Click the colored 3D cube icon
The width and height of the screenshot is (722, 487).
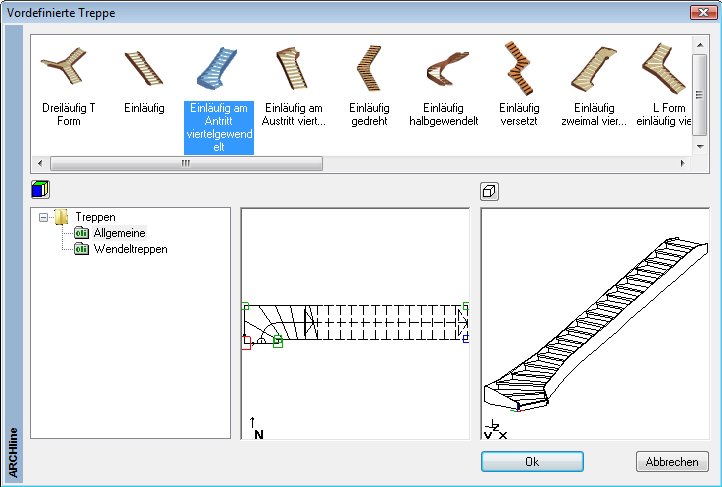point(41,189)
